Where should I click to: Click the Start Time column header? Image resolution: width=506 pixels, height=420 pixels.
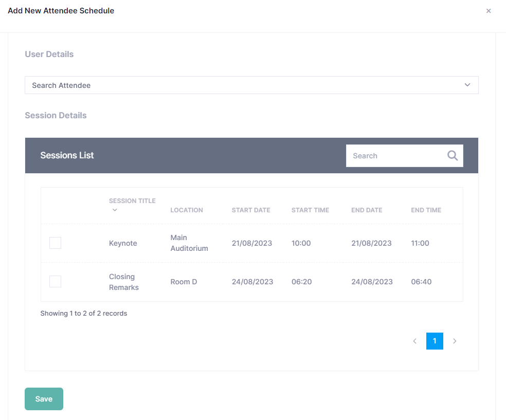[310, 210]
